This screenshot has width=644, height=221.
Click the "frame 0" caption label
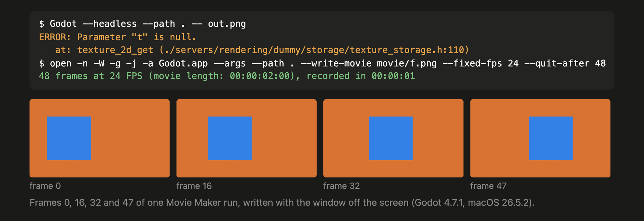coord(45,186)
